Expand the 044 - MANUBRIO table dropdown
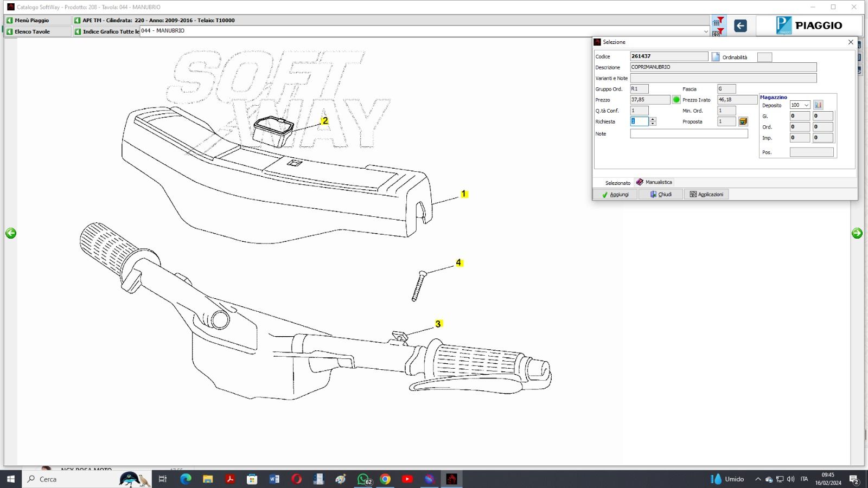Screen dimensions: 868x488 pyautogui.click(x=705, y=31)
